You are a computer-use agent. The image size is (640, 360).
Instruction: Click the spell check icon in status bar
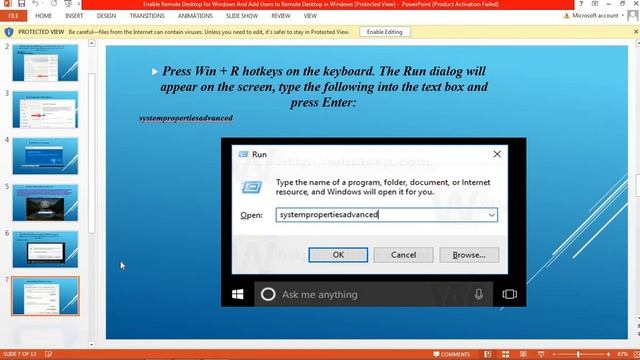(x=49, y=354)
